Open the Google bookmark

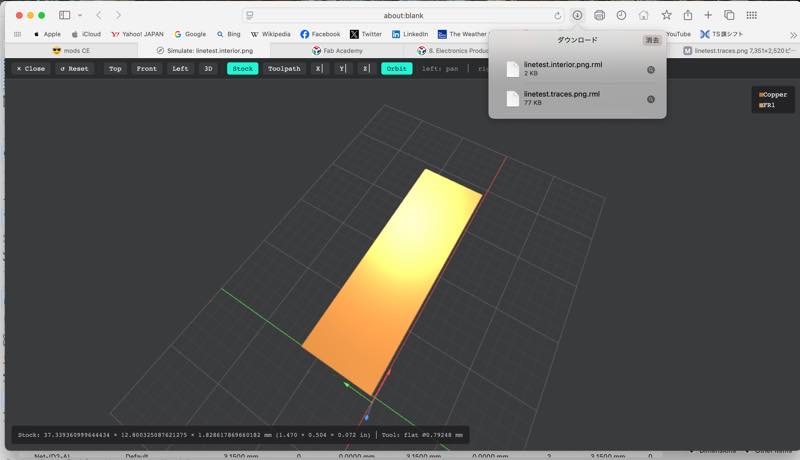(x=190, y=34)
